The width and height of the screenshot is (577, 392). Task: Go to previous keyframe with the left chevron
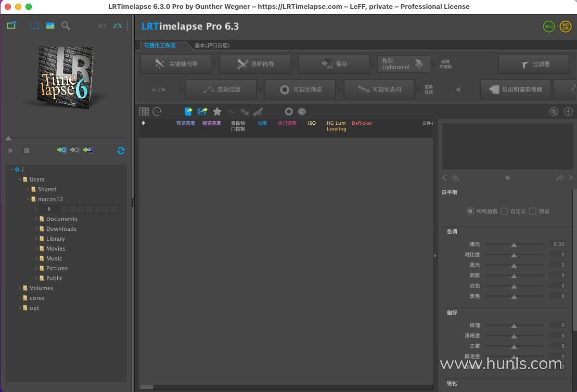pos(444,178)
